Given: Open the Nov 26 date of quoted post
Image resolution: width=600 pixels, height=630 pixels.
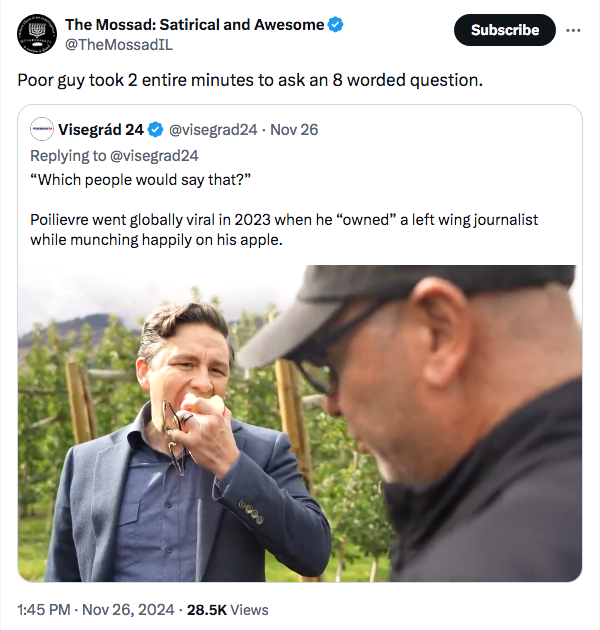Looking at the screenshot, I should [297, 130].
